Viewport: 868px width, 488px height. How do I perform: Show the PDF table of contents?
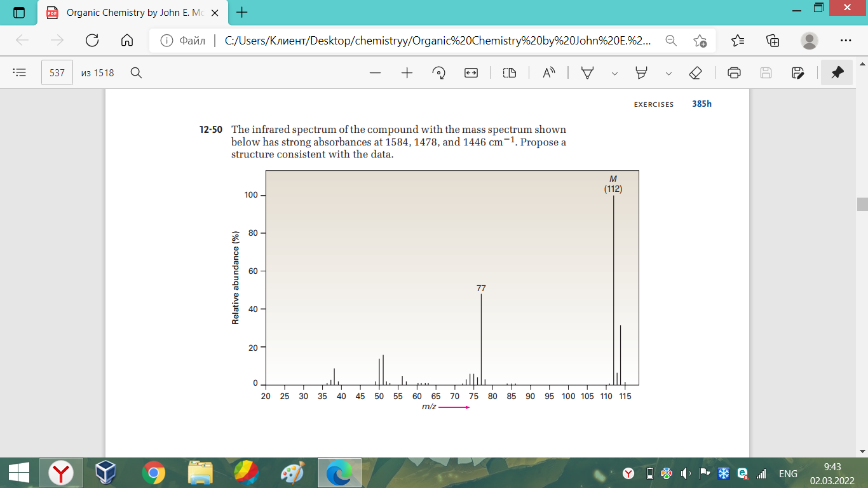[20, 72]
